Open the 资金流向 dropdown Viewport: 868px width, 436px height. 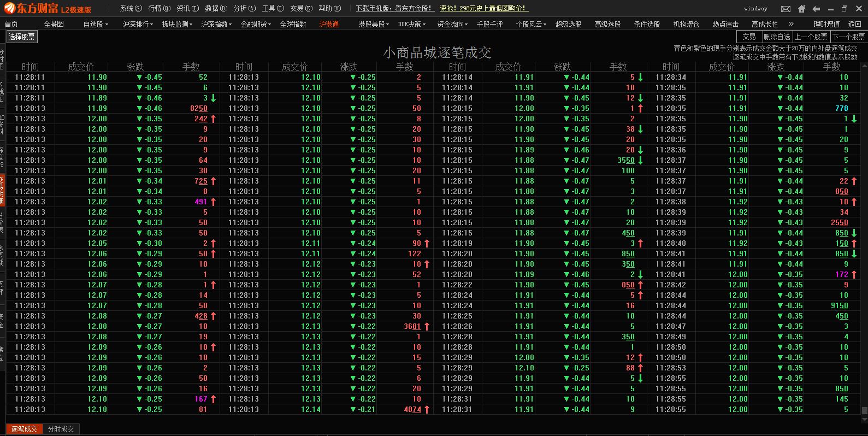pos(452,24)
